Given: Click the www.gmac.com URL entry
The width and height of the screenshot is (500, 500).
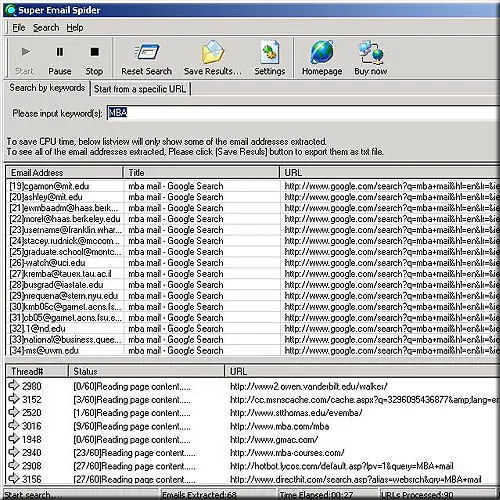Looking at the screenshot, I should click(x=274, y=440).
